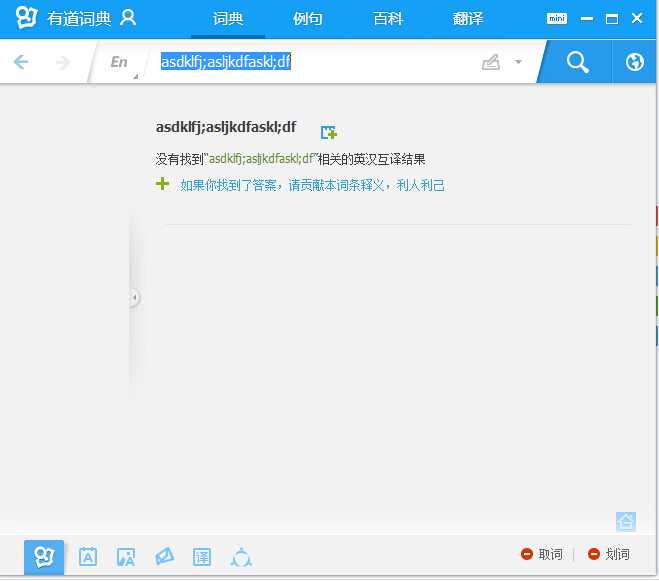Screen dimensions: 659x581
Task: Toggle 取词 screen word capture
Action: point(541,554)
